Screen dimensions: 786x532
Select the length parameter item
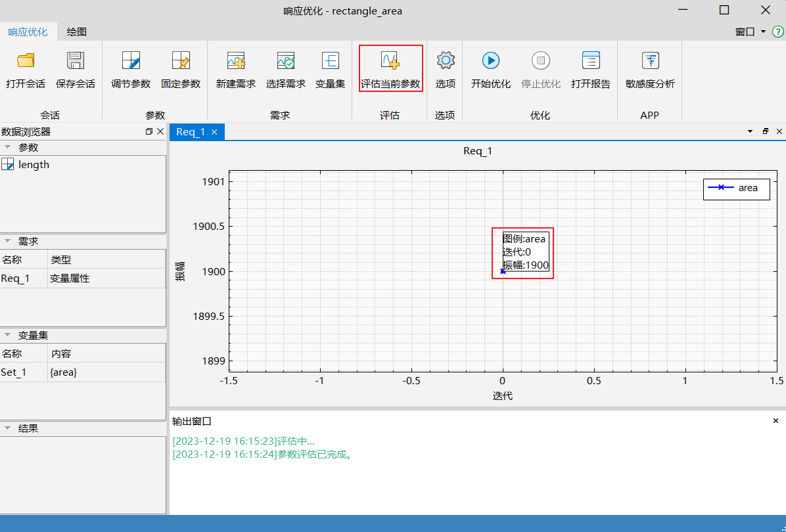pyautogui.click(x=34, y=165)
